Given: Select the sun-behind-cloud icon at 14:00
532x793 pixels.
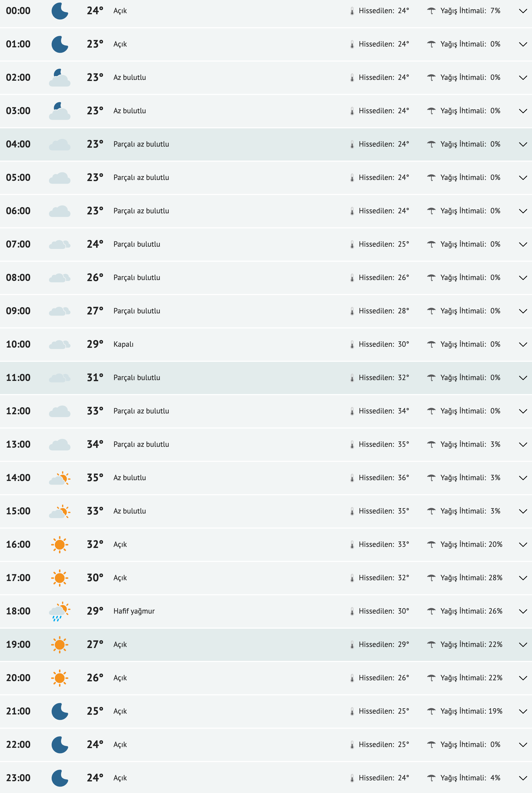Looking at the screenshot, I should (x=60, y=477).
